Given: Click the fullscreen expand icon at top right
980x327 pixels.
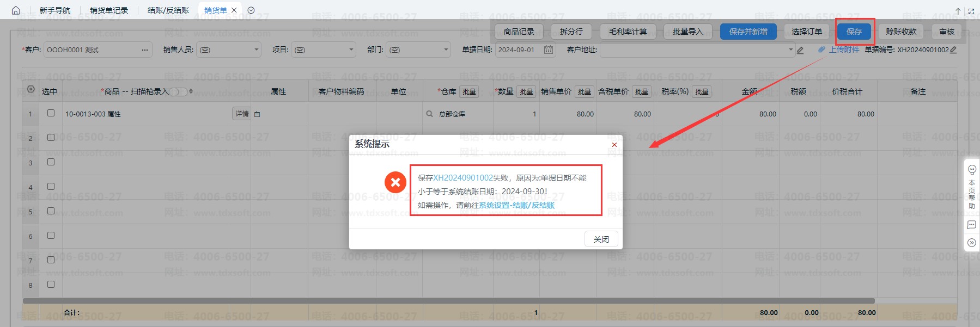Looking at the screenshot, I should coord(971,11).
